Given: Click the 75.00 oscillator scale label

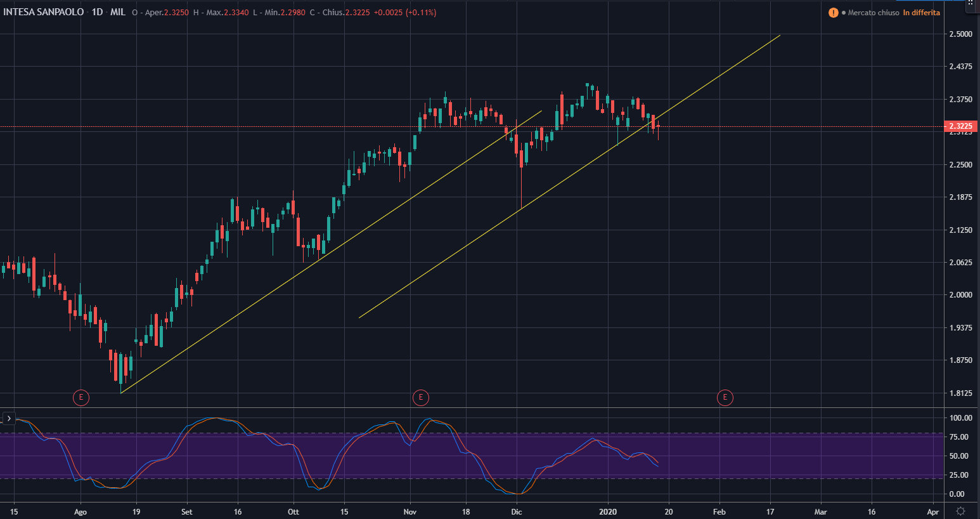Looking at the screenshot, I should (x=960, y=437).
